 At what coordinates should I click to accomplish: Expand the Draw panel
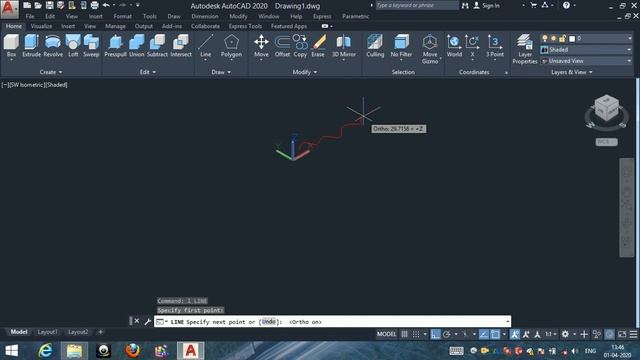click(221, 72)
